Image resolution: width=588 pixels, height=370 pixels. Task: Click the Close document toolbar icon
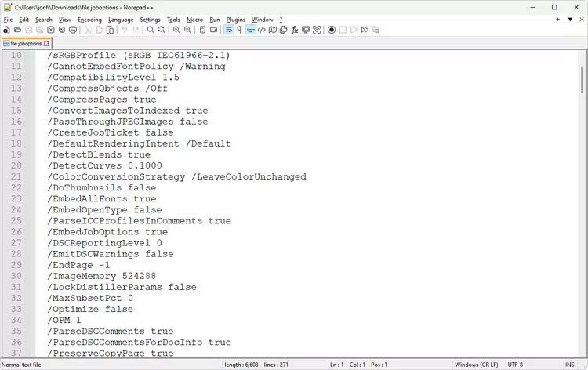pyautogui.click(x=51, y=30)
